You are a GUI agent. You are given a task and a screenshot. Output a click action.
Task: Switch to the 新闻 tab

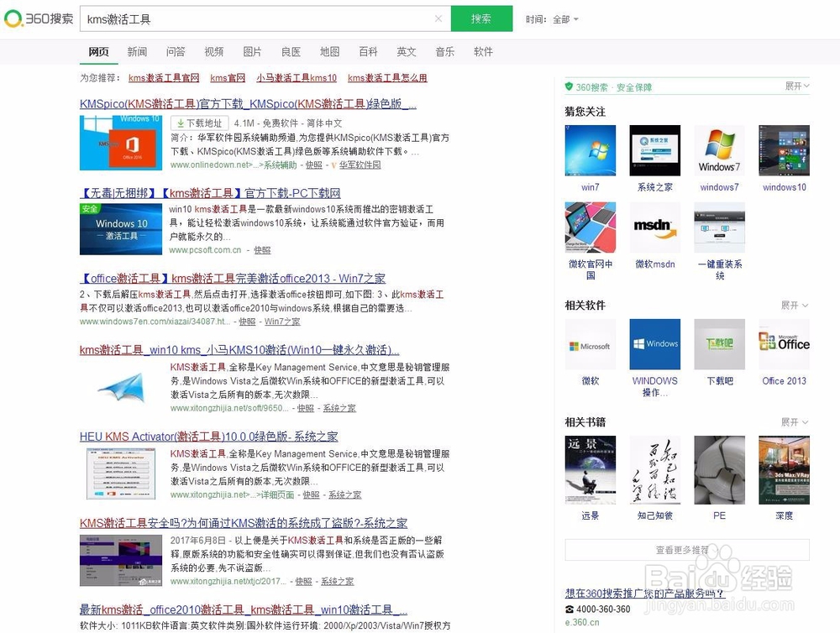tap(137, 52)
